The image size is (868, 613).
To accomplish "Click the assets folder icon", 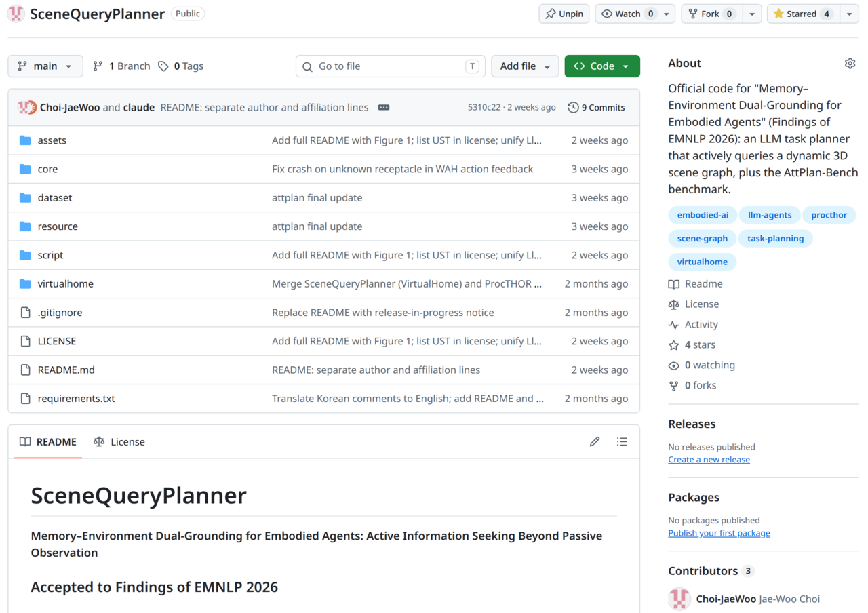I will pyautogui.click(x=25, y=140).
